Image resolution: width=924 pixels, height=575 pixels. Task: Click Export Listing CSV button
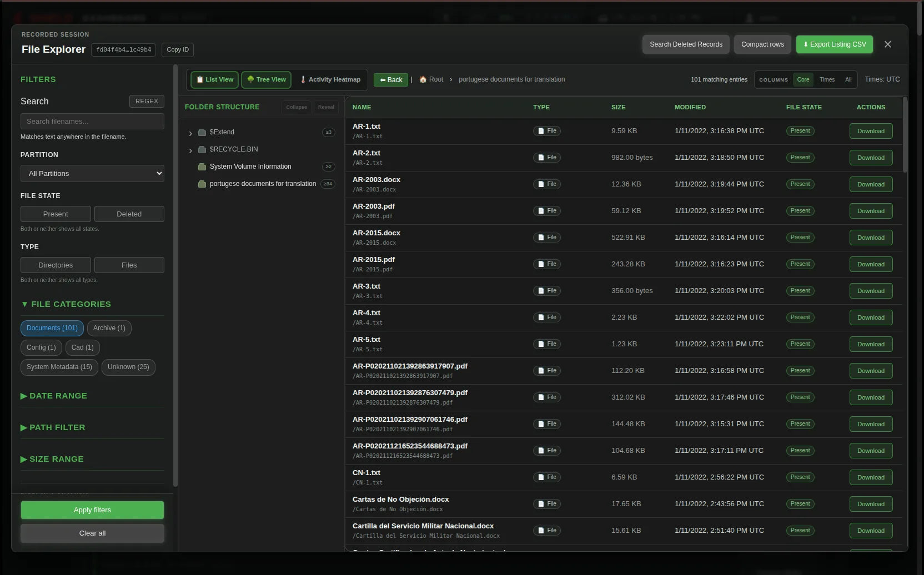coord(834,44)
